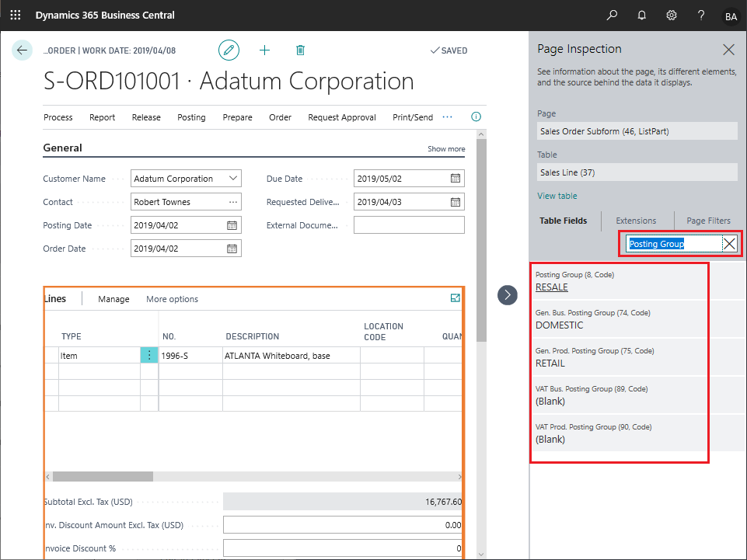Select the Type cell showing Item

pyautogui.click(x=99, y=355)
